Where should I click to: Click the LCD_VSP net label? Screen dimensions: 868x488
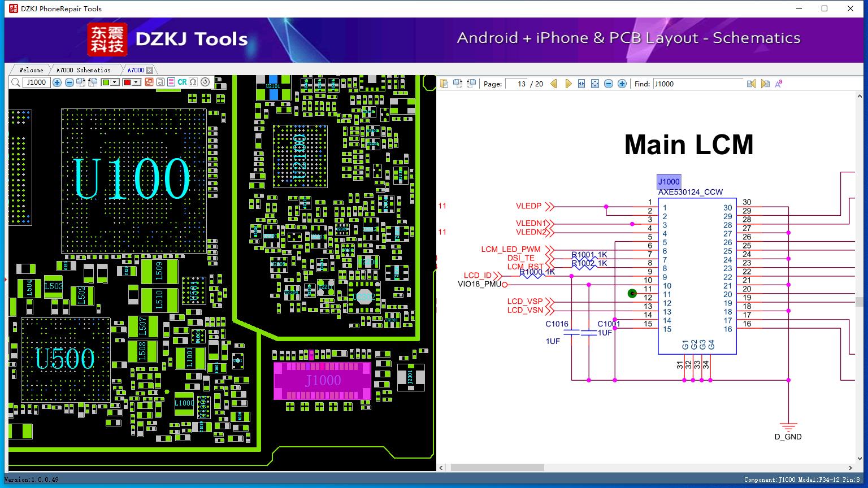click(x=525, y=302)
